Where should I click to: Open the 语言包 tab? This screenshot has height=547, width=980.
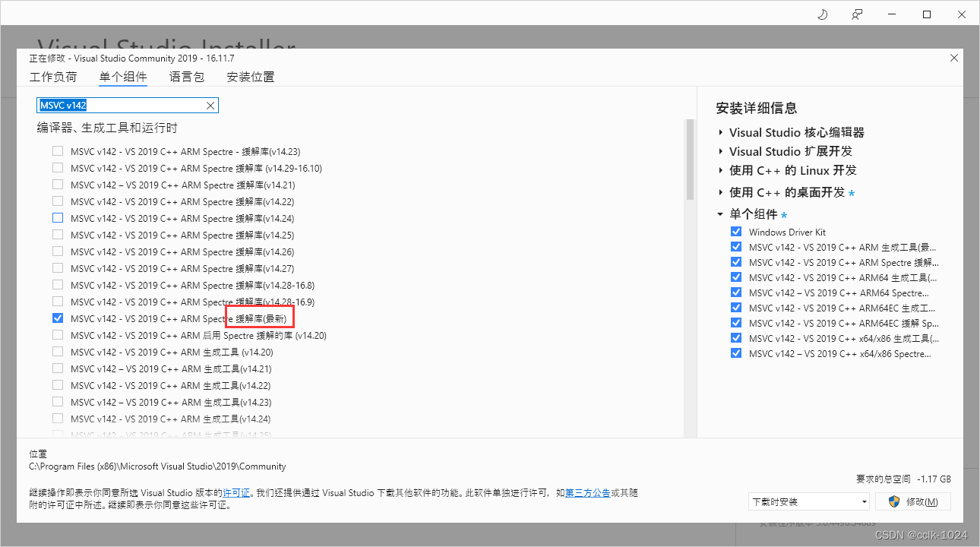click(187, 77)
